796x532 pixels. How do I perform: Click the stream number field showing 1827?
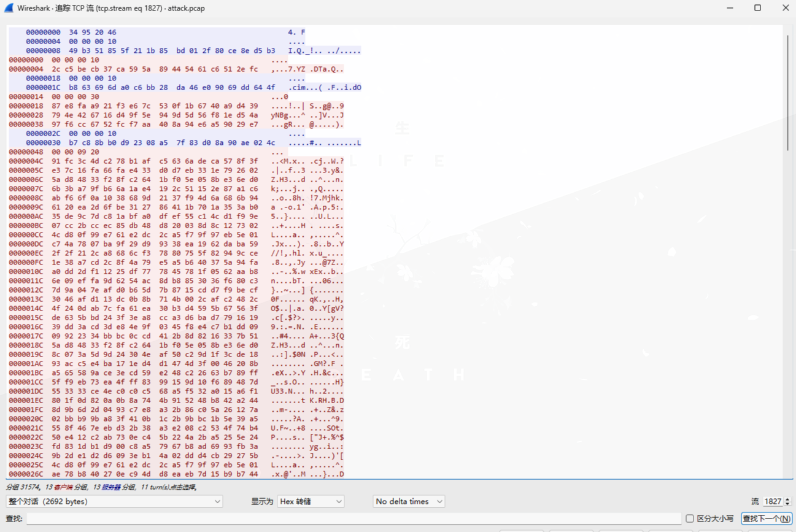pyautogui.click(x=772, y=501)
